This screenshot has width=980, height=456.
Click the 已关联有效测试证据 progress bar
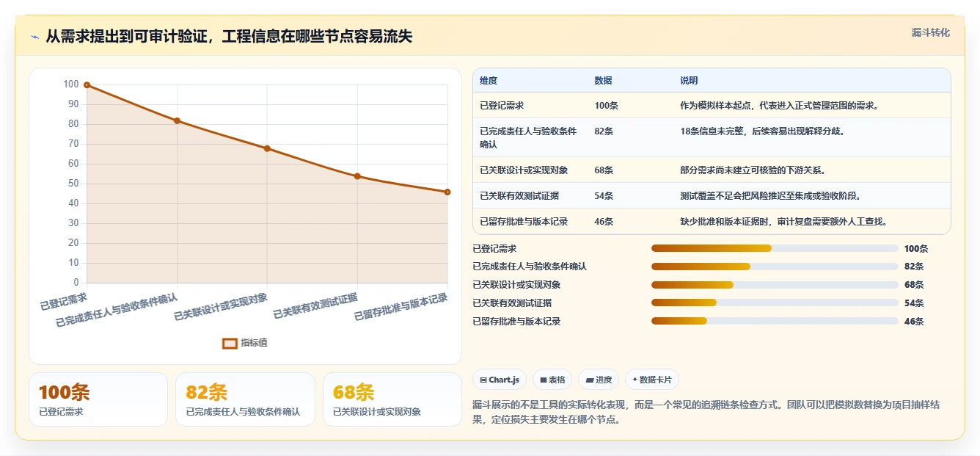[x=775, y=303]
